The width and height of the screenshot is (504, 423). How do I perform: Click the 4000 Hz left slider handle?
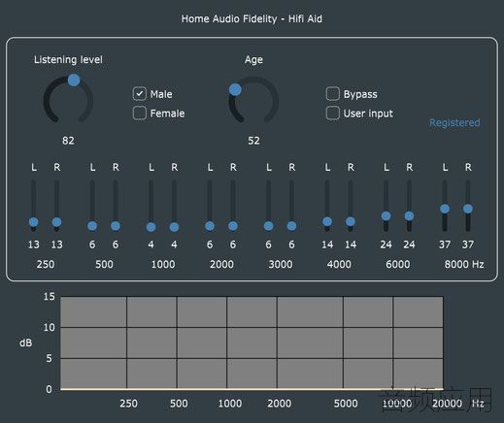tap(327, 221)
